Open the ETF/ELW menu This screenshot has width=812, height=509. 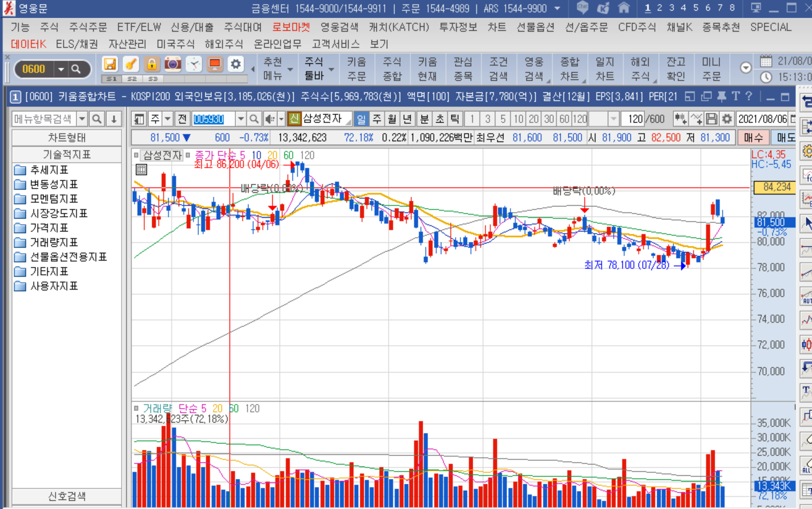(139, 27)
